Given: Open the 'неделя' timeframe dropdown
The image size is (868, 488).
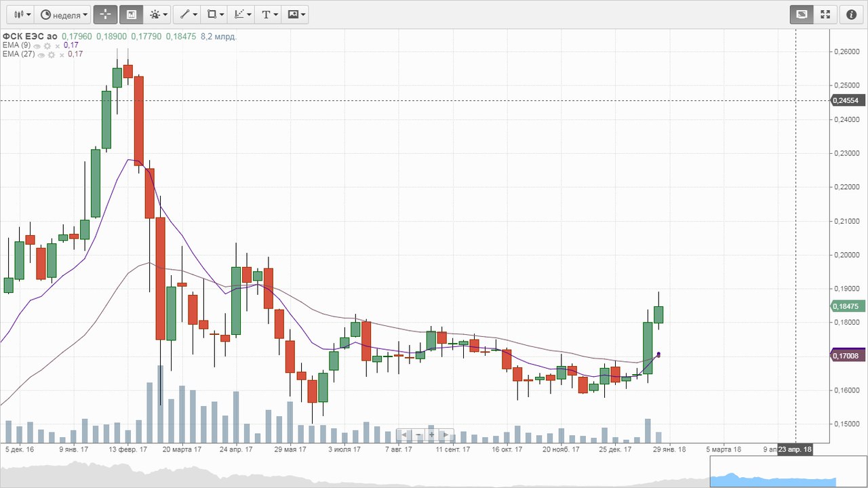Looking at the screenshot, I should pos(64,14).
